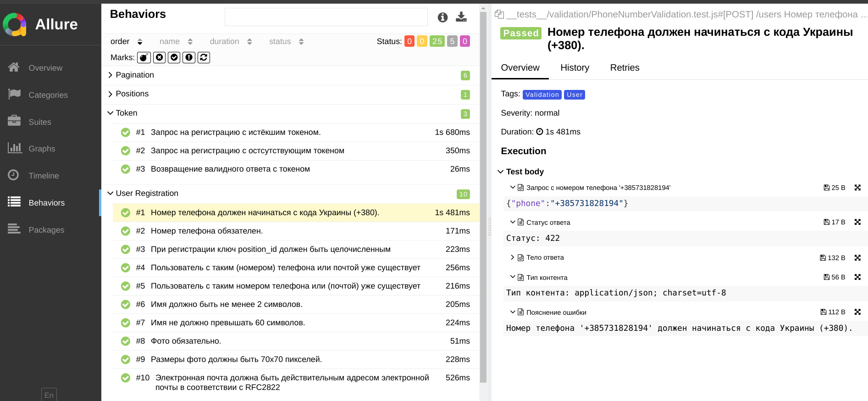This screenshot has width=868, height=401.
Task: Focus the Behaviors search input field
Action: click(326, 17)
